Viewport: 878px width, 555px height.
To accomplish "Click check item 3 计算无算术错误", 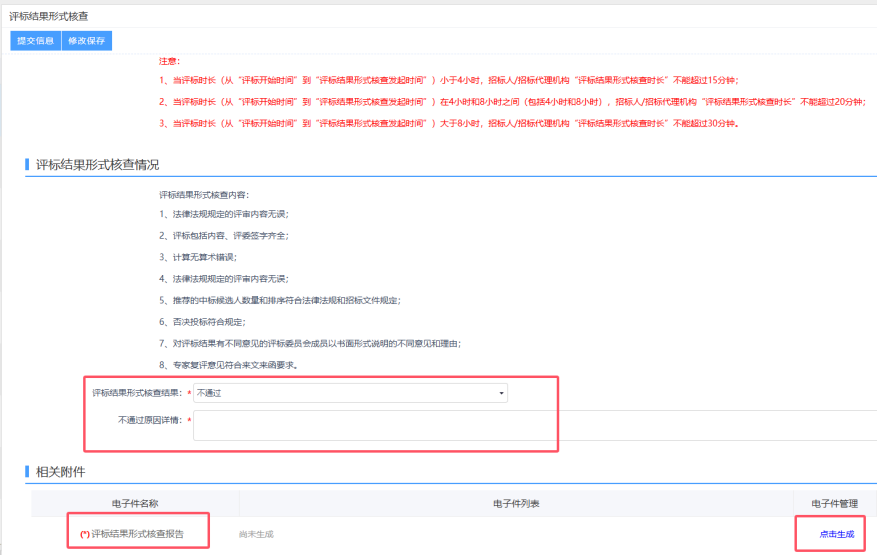I will [x=198, y=257].
